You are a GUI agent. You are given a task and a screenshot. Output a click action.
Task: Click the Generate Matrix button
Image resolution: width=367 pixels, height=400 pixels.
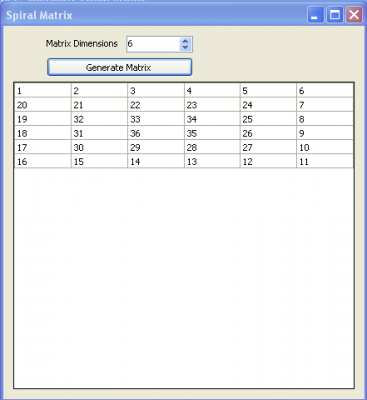point(119,67)
